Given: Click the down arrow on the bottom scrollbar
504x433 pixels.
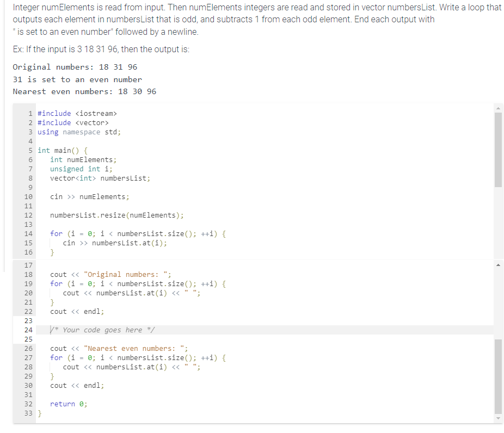Looking at the screenshot, I should 498,419.
